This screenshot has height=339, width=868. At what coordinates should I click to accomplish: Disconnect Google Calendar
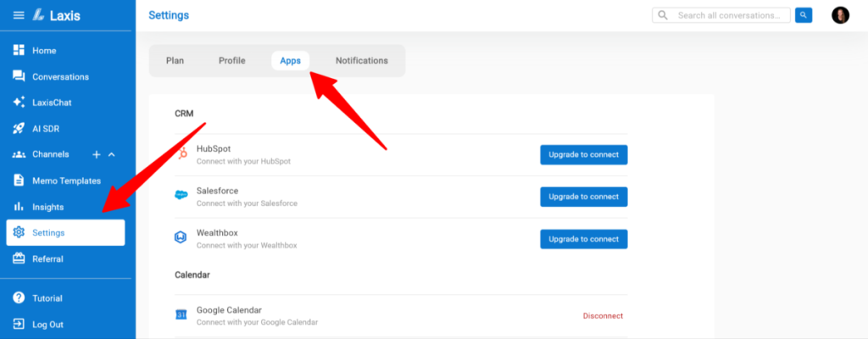pos(602,316)
